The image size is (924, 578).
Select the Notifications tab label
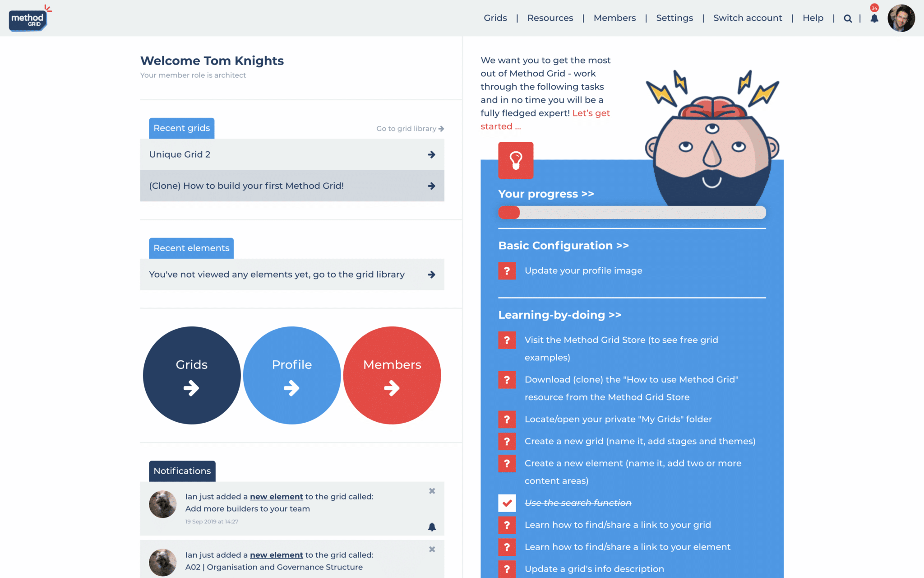tap(182, 471)
